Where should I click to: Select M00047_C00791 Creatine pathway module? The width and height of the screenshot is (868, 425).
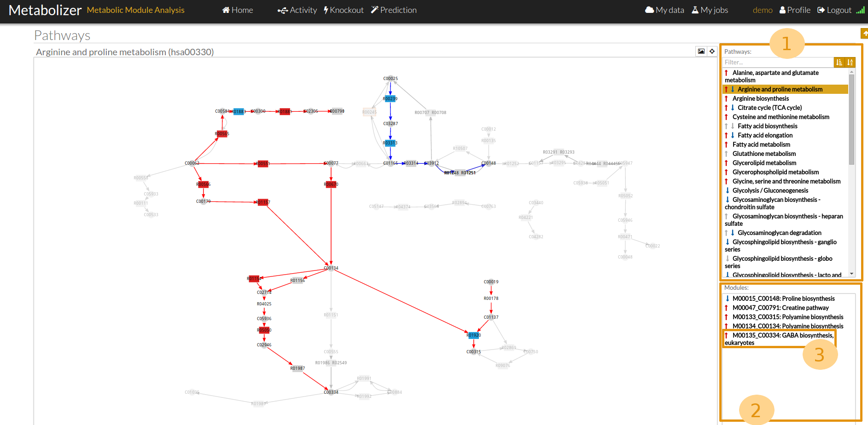point(780,308)
